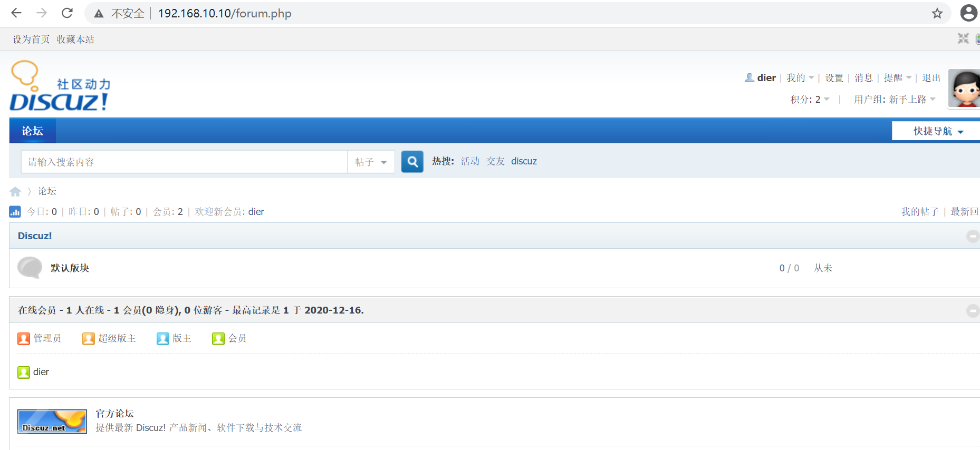Click the not-secure warning triangle icon

click(99, 14)
